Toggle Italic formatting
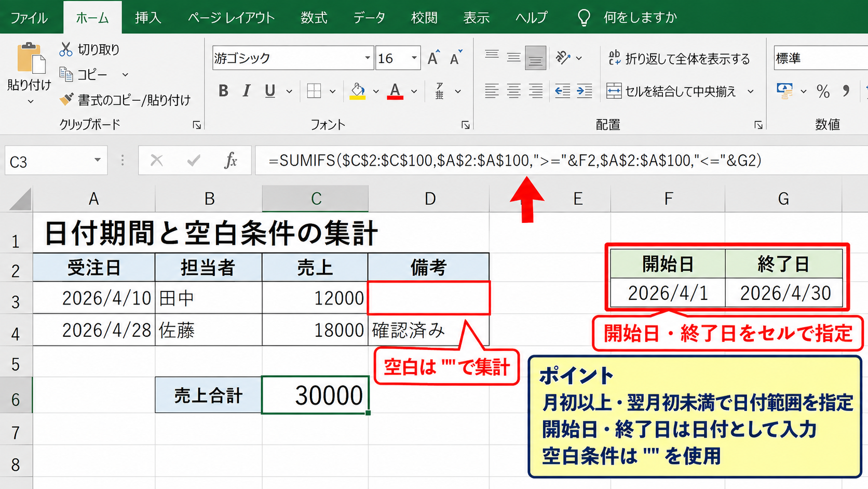The image size is (868, 489). tap(247, 91)
